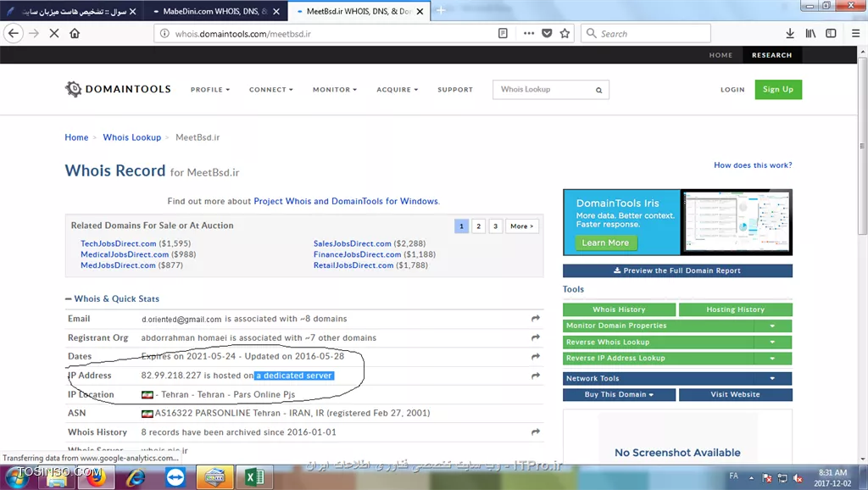
Task: Go back using the browser back arrow
Action: pos(14,33)
